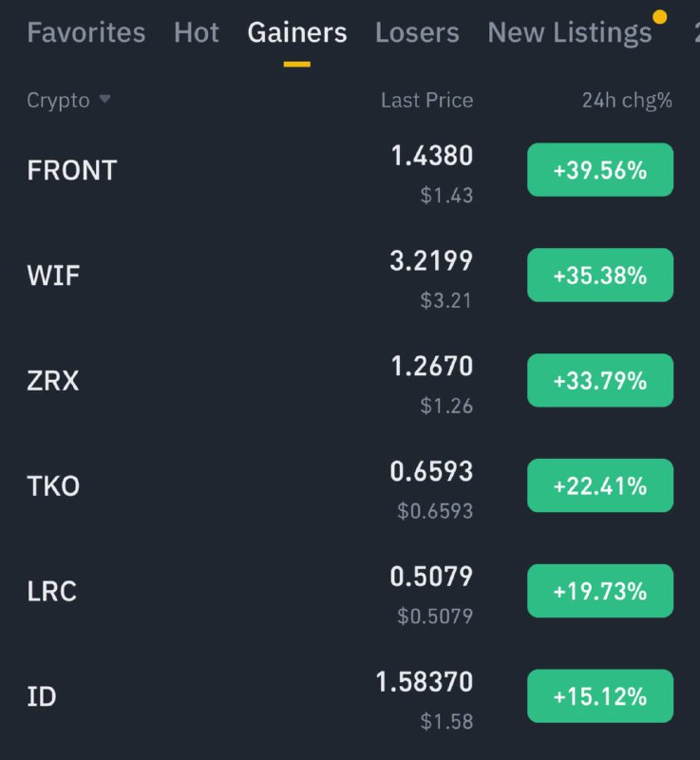The height and width of the screenshot is (760, 700).
Task: Open the FRONT crypto row
Action: (72, 171)
